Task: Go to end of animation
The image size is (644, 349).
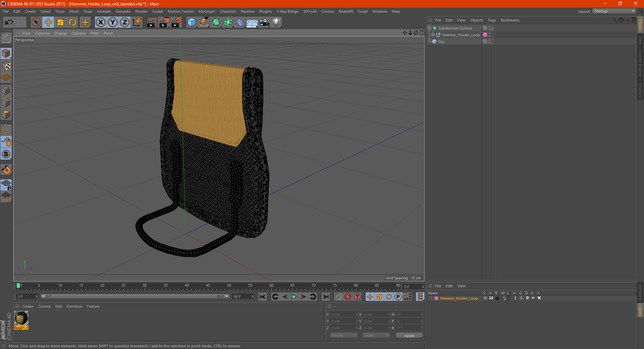Action: [x=325, y=297]
